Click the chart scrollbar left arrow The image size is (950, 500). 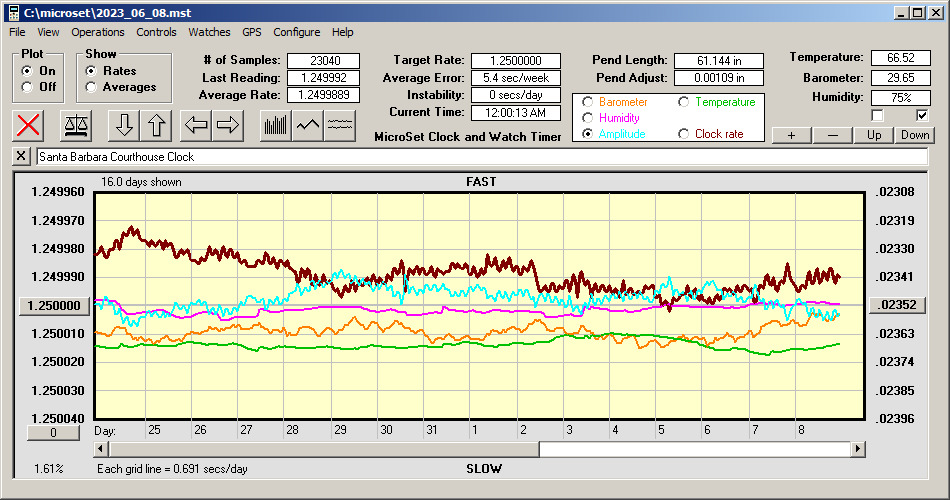click(101, 449)
